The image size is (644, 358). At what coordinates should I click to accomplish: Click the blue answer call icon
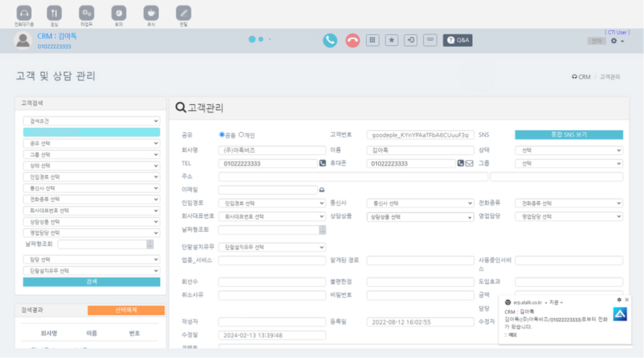coord(329,40)
